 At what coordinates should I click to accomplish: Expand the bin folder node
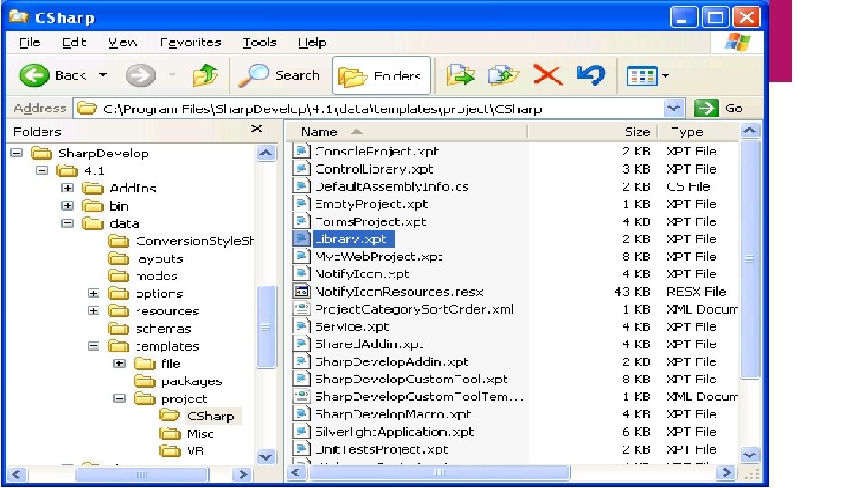68,206
